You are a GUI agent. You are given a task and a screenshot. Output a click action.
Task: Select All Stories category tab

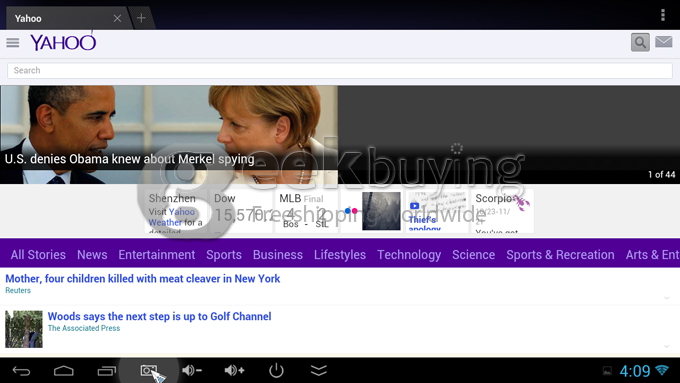tap(38, 255)
